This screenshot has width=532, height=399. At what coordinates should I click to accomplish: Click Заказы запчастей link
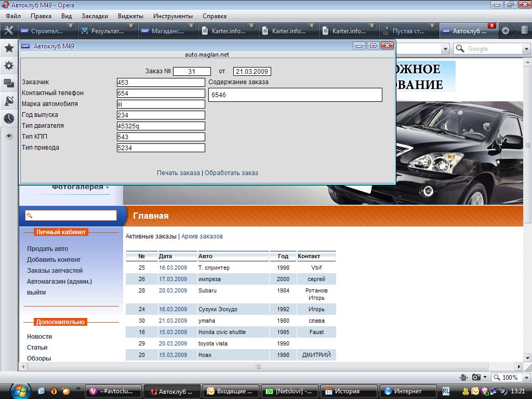[55, 270]
